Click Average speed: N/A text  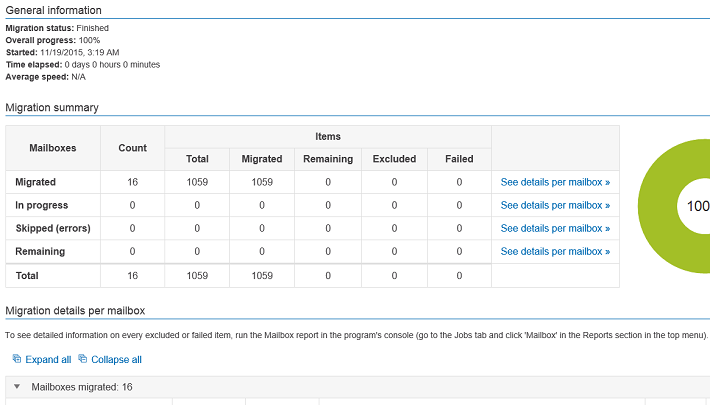(x=45, y=77)
